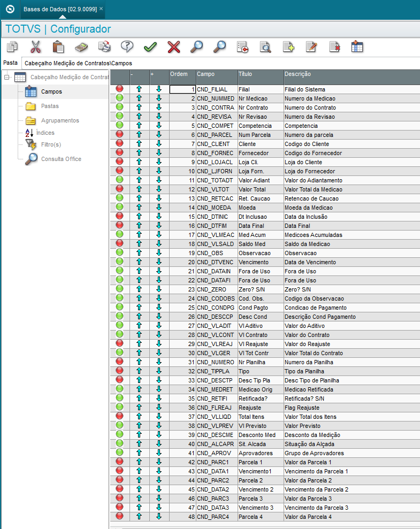Toggle red status dot of CND_VLTOT row
The height and width of the screenshot is (529, 420).
pyautogui.click(x=119, y=189)
